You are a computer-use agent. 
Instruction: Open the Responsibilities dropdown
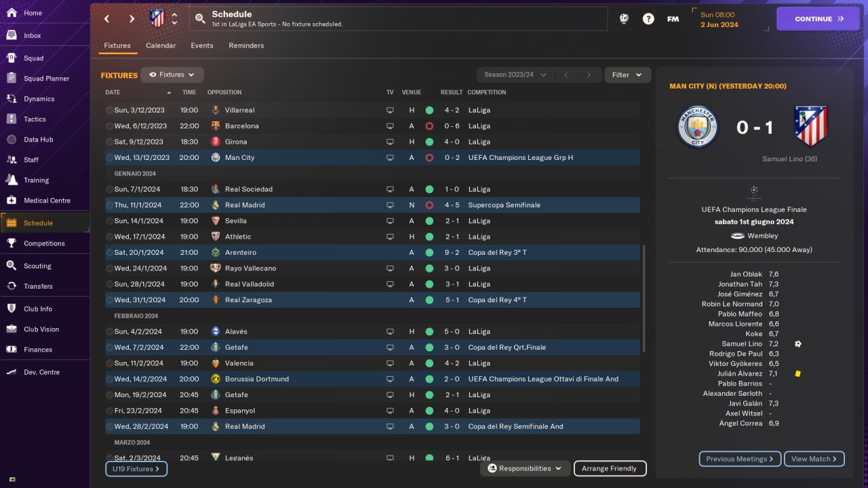tap(525, 468)
